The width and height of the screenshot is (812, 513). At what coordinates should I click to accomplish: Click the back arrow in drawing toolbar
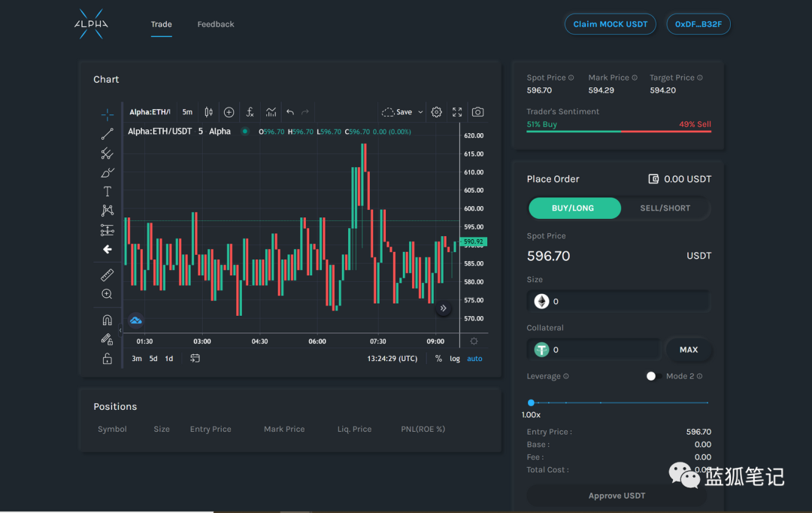click(108, 250)
